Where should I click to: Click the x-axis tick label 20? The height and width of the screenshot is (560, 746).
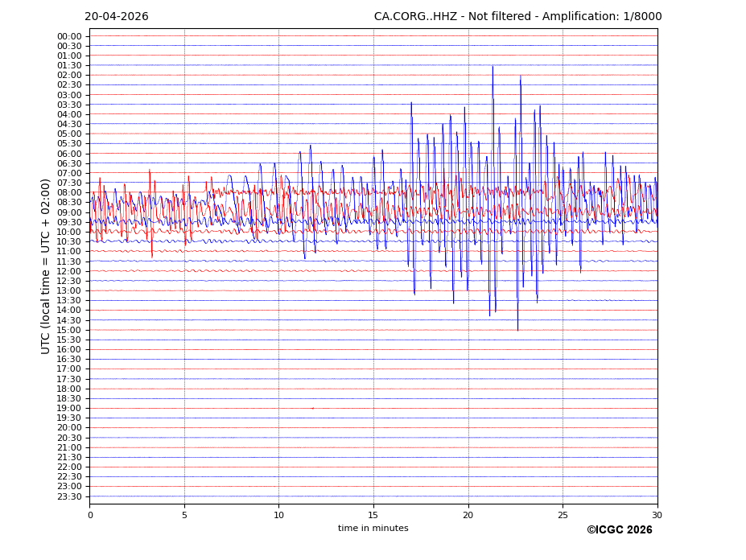[468, 516]
